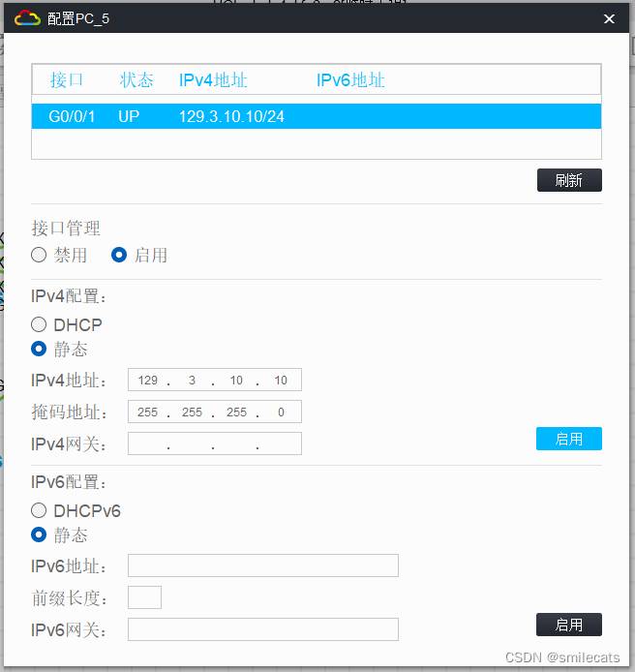Choose 静态 for IPv4 configuration
The width and height of the screenshot is (635, 672).
39,349
